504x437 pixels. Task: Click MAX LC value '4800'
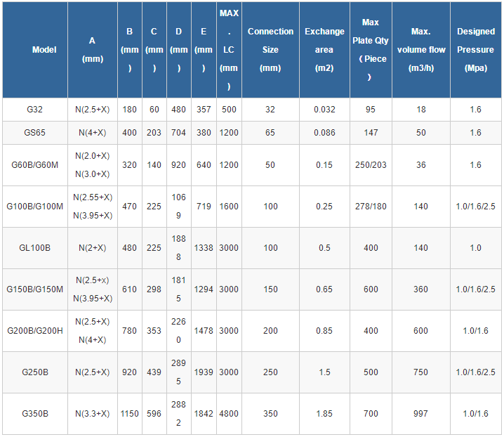[229, 414]
